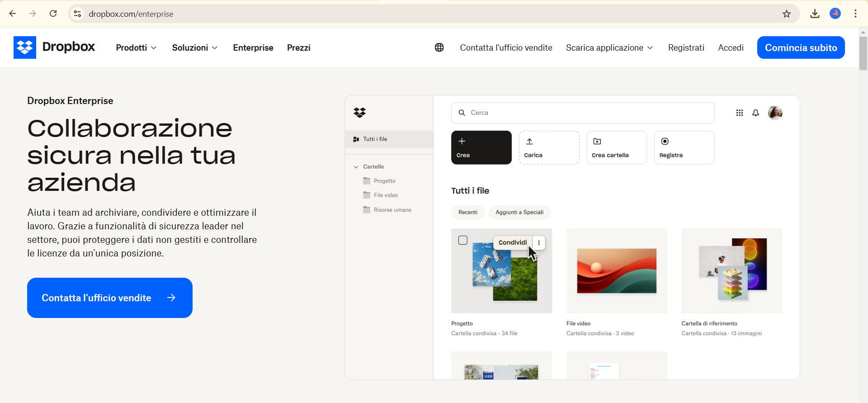Click Contatta l'ufficio vendite in header
The height and width of the screenshot is (403, 868).
pos(506,47)
